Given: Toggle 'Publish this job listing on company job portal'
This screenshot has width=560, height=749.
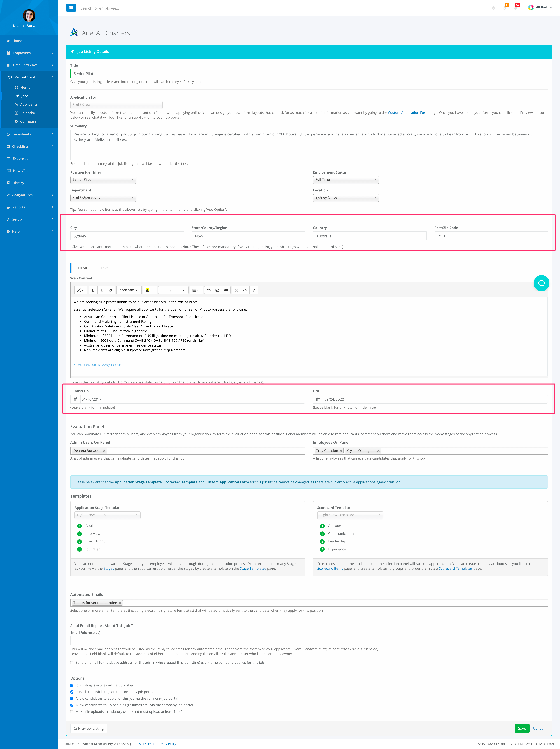Looking at the screenshot, I should [x=72, y=692].
